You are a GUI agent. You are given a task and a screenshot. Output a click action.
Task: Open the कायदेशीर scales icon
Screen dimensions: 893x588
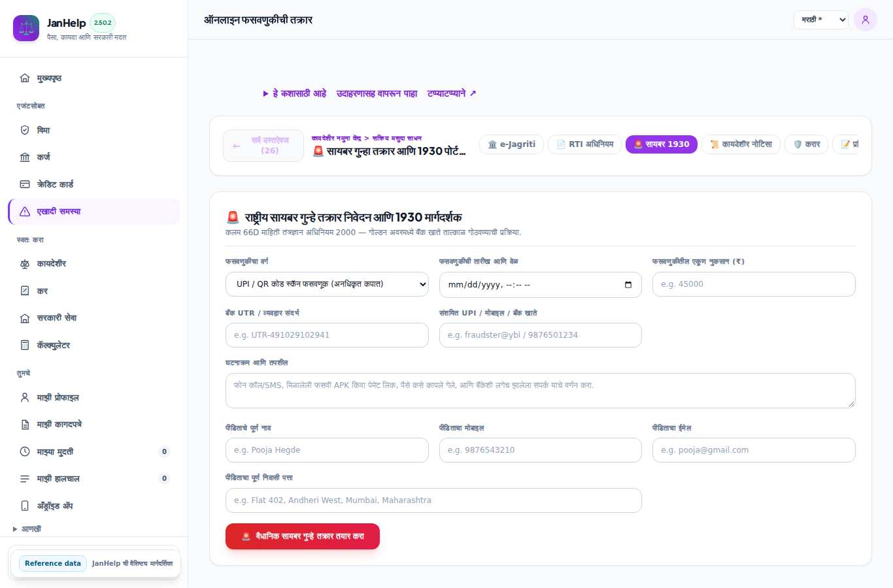click(x=25, y=264)
